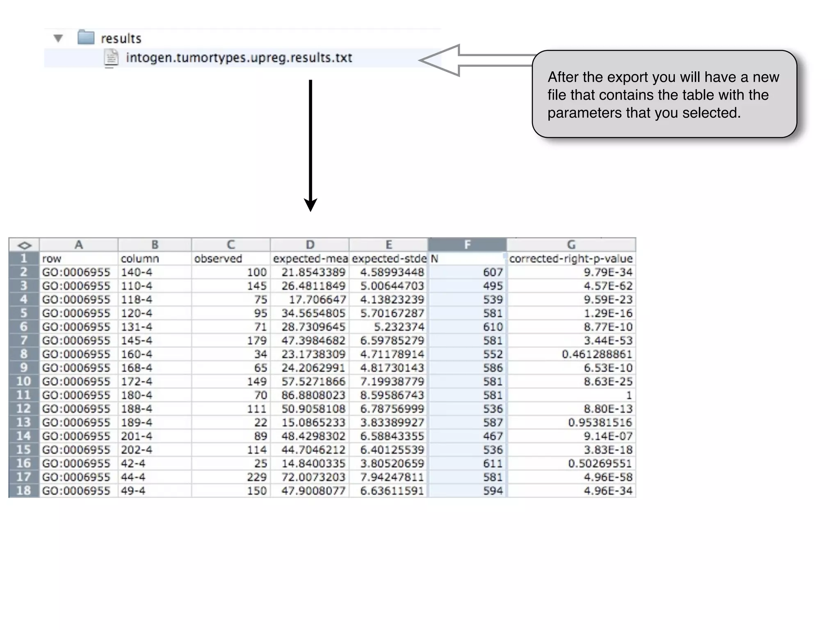Click expected-mean cell '86.8808023'
Screen dimensions: 840x630
[310, 395]
